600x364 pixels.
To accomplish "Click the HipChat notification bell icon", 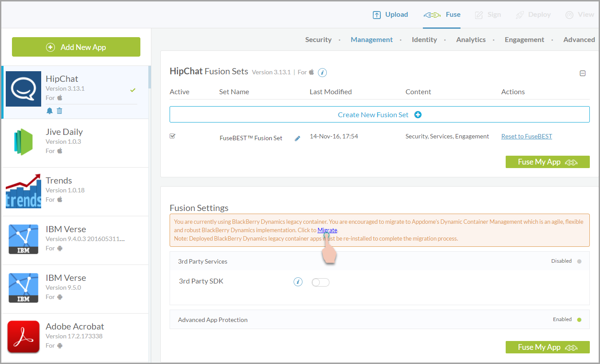I will [x=50, y=111].
